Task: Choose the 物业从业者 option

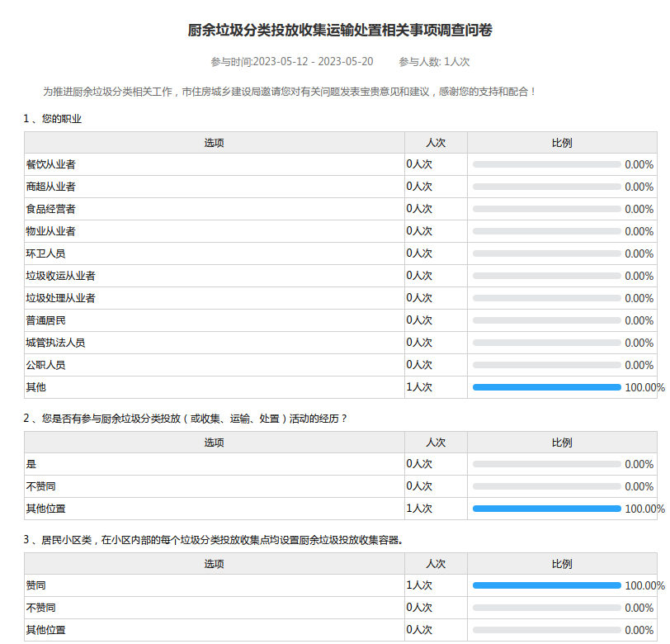Action: pyautogui.click(x=51, y=231)
